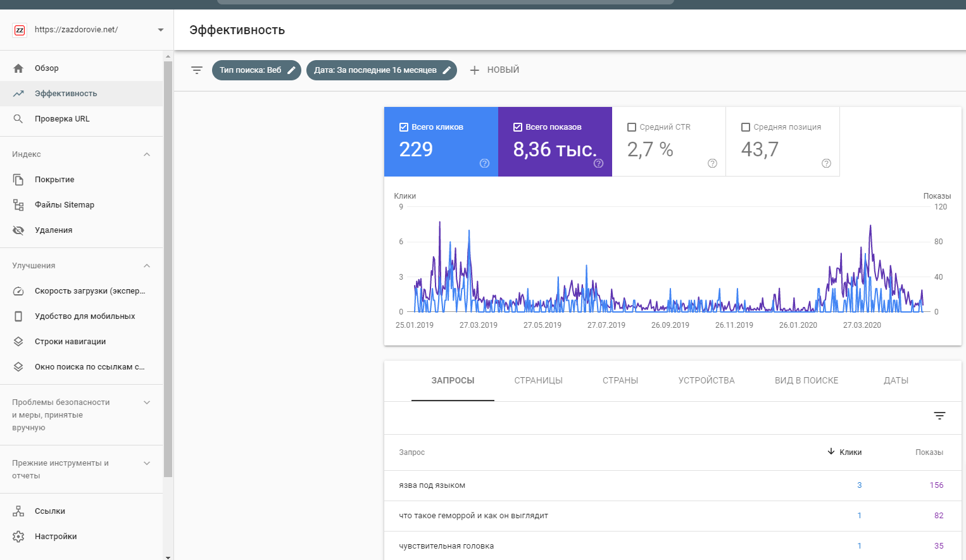Image resolution: width=966 pixels, height=560 pixels.
Task: Click the sidebar vertical scrollbar
Action: pyautogui.click(x=168, y=266)
